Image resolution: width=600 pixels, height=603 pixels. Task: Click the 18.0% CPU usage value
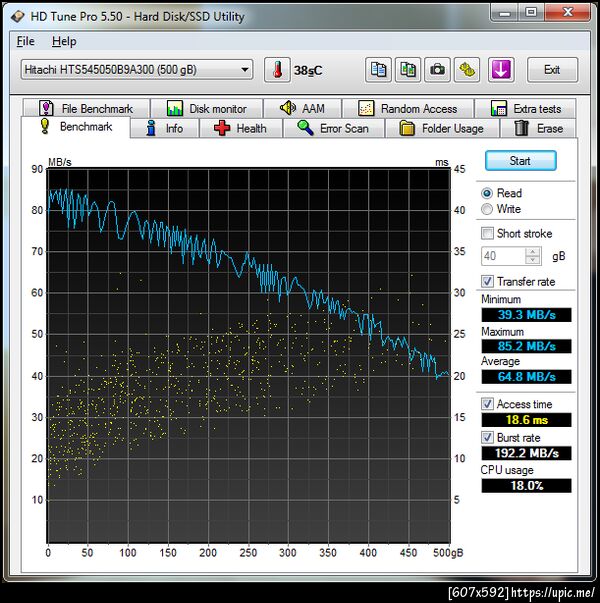tap(526, 486)
